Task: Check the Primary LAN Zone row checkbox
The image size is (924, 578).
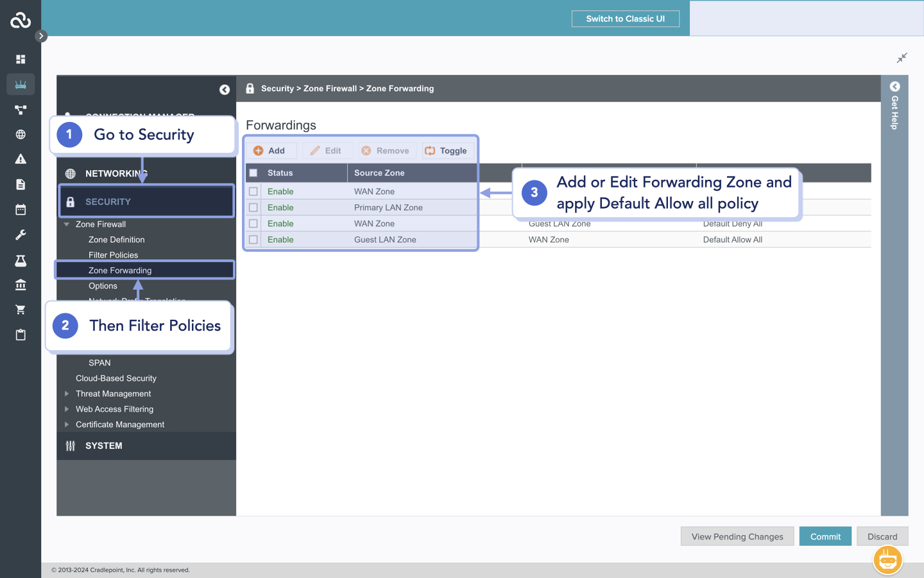Action: [x=253, y=207]
